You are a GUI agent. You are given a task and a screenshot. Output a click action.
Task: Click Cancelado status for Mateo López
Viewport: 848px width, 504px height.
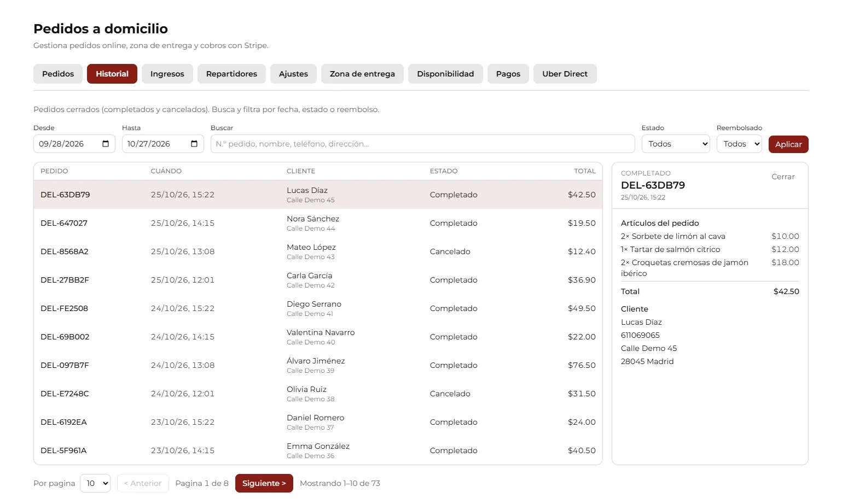point(450,251)
